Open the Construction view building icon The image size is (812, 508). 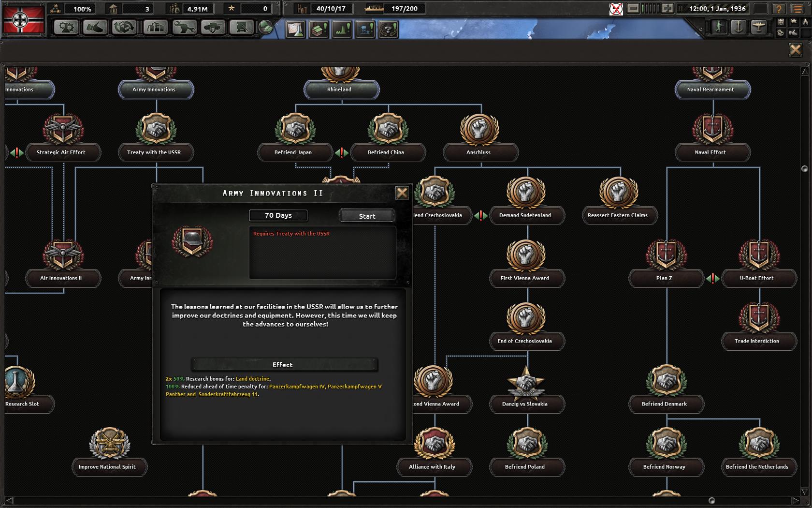tap(156, 28)
